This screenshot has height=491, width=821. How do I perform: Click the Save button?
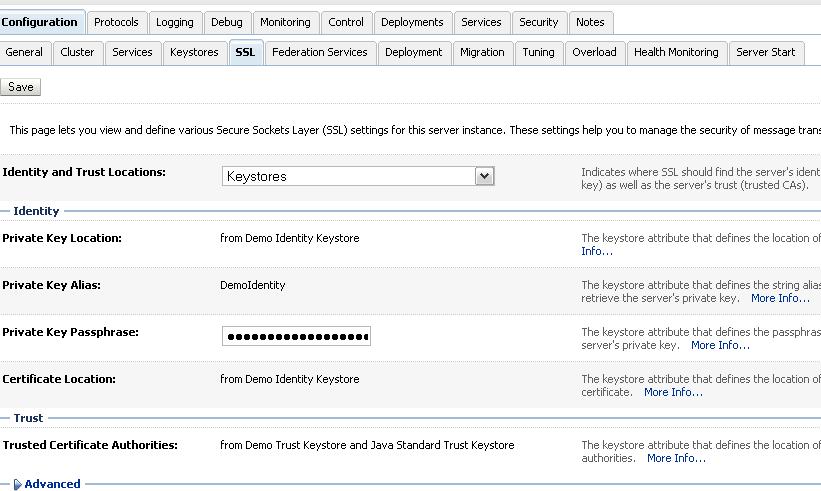(x=20, y=87)
